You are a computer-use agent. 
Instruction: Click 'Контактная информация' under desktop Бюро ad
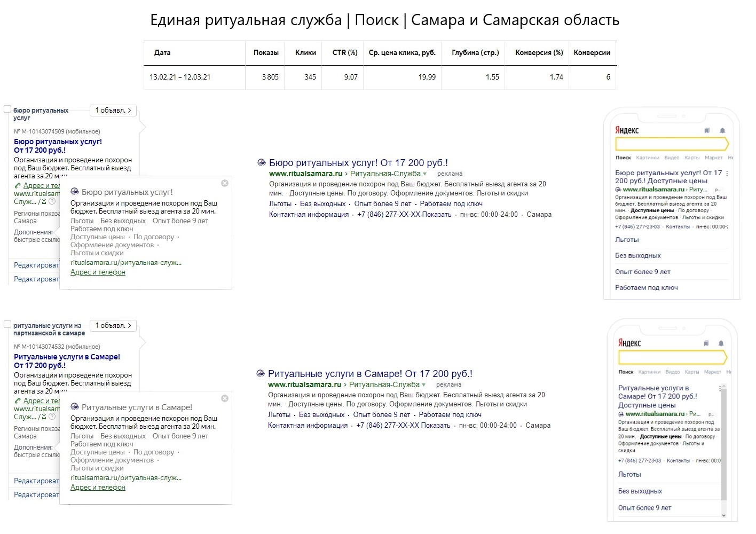[309, 214]
